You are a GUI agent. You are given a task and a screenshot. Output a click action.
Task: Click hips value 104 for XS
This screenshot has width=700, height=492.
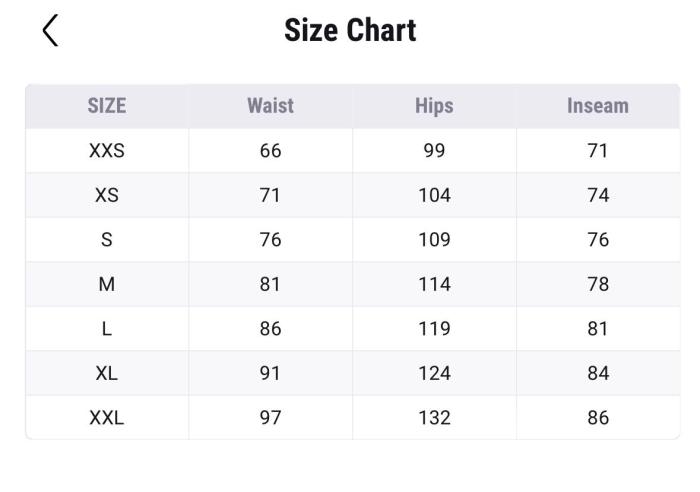[434, 195]
